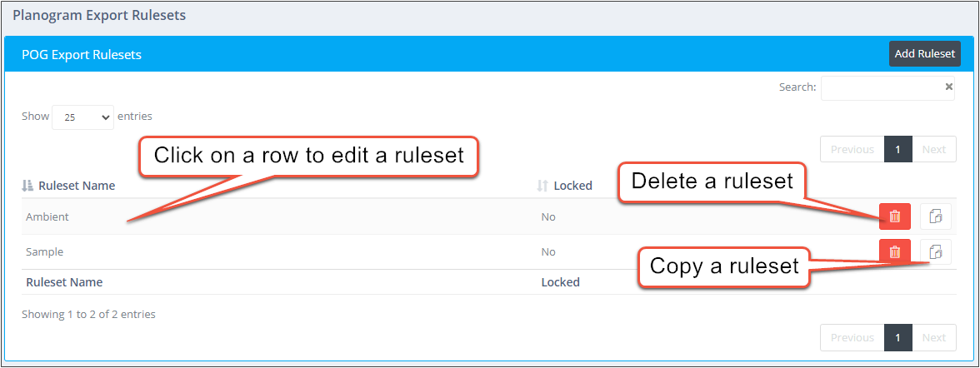The width and height of the screenshot is (980, 368).
Task: Copy the Sample ruleset using the duplicate icon
Action: (x=936, y=251)
